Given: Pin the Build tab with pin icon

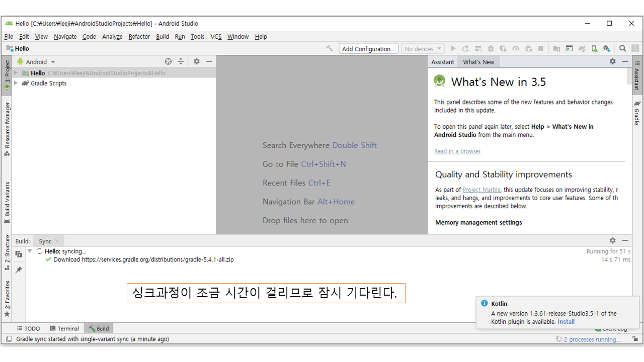Looking at the screenshot, I should tap(19, 270).
